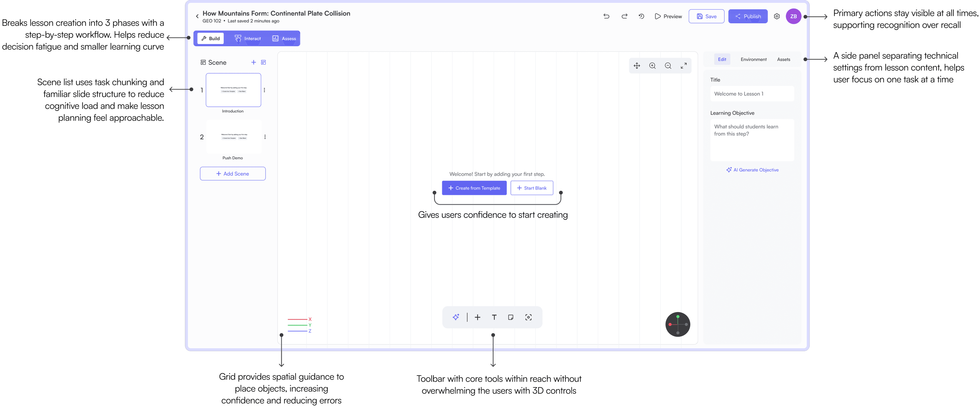Click the Publish button

[x=747, y=16]
